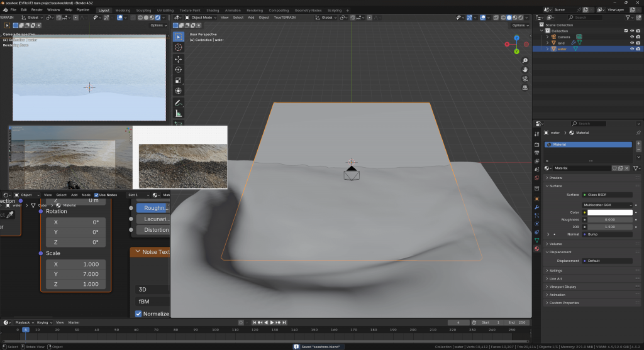
Task: Activate the Move tool
Action: coord(179,58)
